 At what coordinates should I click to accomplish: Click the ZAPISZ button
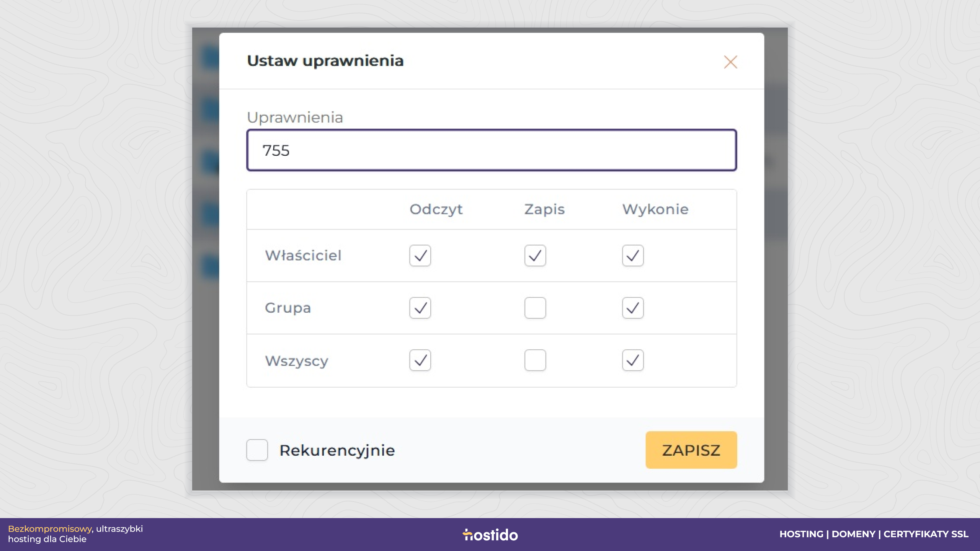[x=691, y=450]
